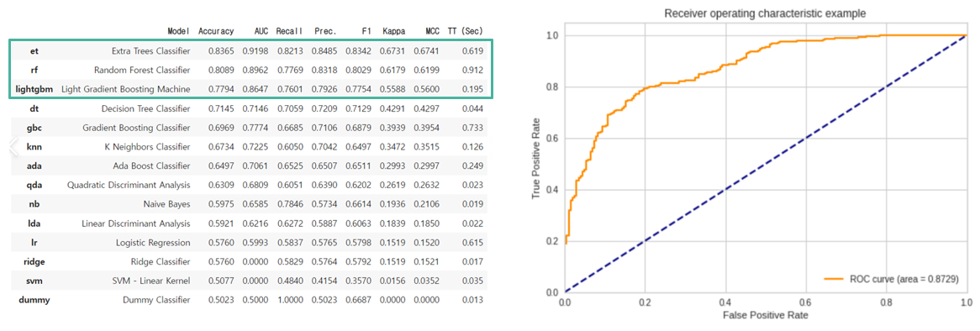Click the lightgbm row index
The height and width of the screenshot is (331, 980).
click(34, 89)
